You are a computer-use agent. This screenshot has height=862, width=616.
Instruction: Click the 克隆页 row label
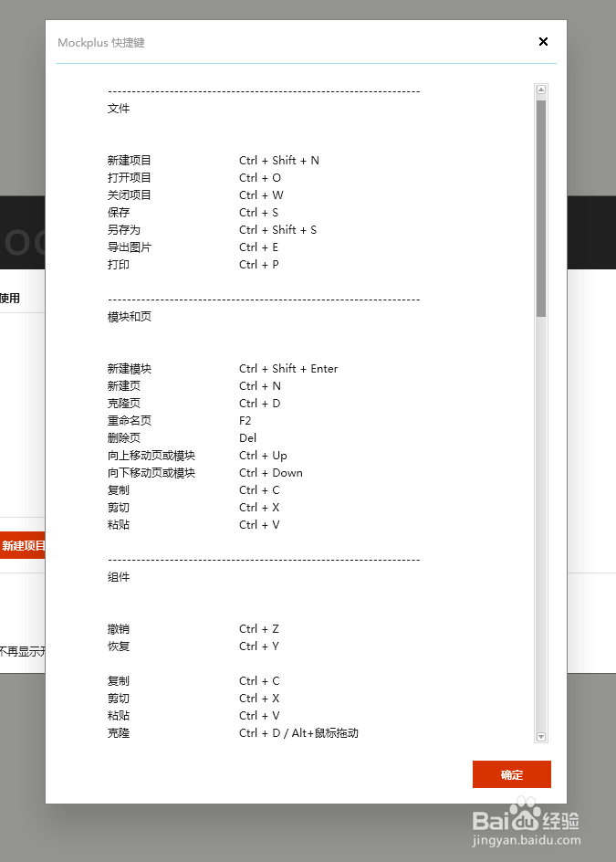tap(123, 404)
